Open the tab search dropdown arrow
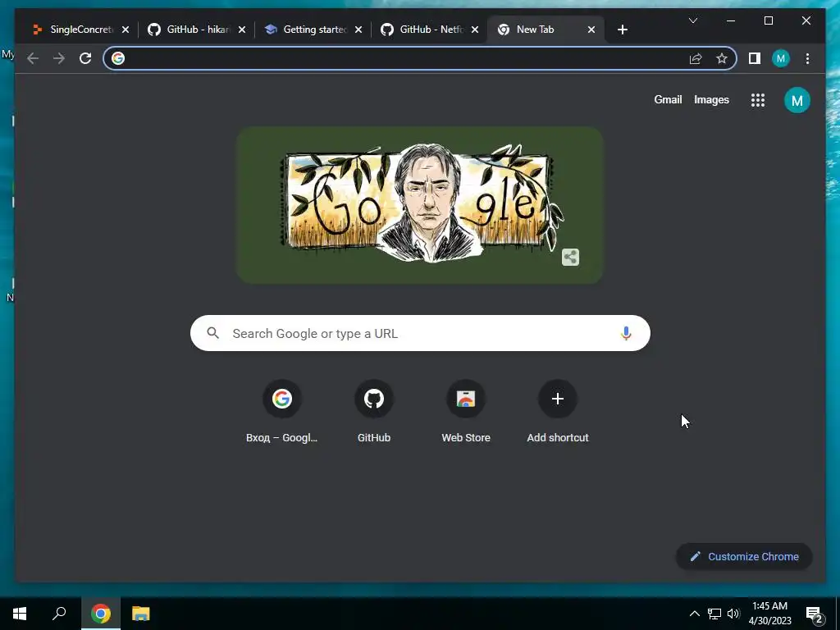This screenshot has width=840, height=630. click(692, 21)
